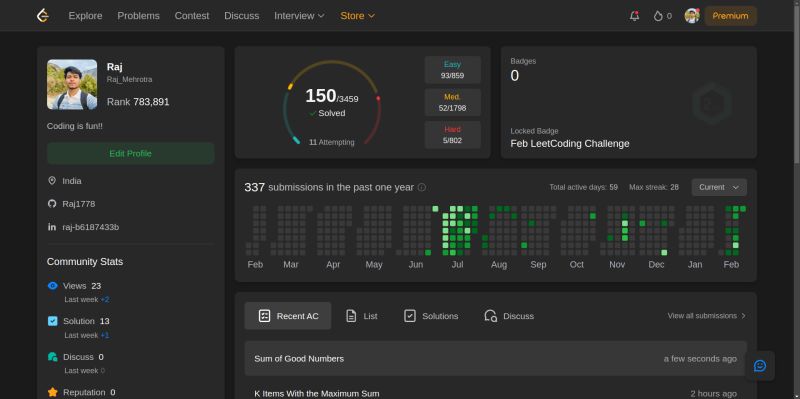Go to Problems page
The image size is (800, 399).
click(x=138, y=16)
